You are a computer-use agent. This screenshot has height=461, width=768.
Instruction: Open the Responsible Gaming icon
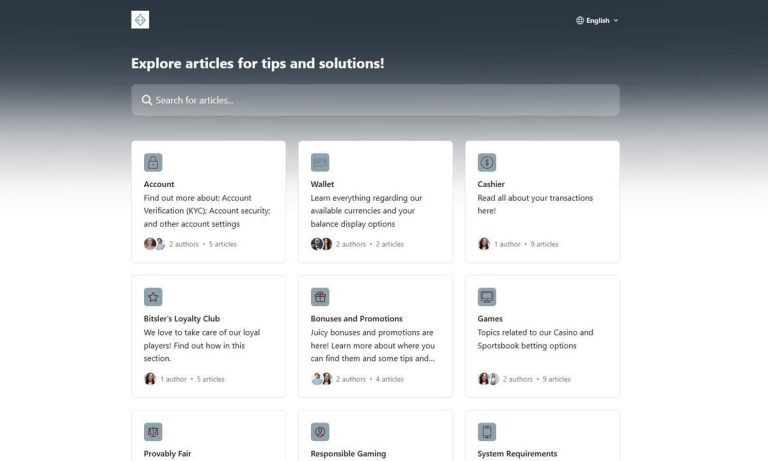click(320, 432)
